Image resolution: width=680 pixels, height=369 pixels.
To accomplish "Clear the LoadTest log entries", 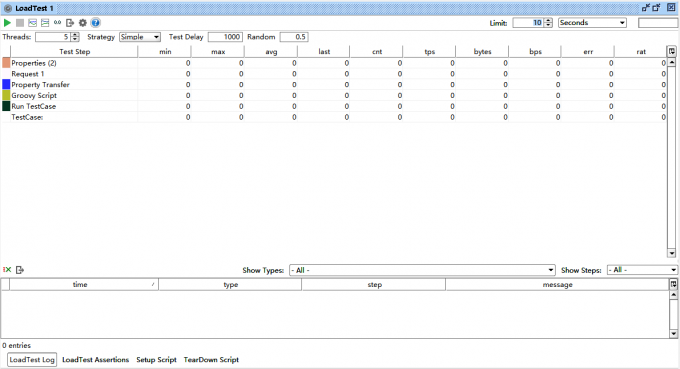I will (x=7, y=270).
